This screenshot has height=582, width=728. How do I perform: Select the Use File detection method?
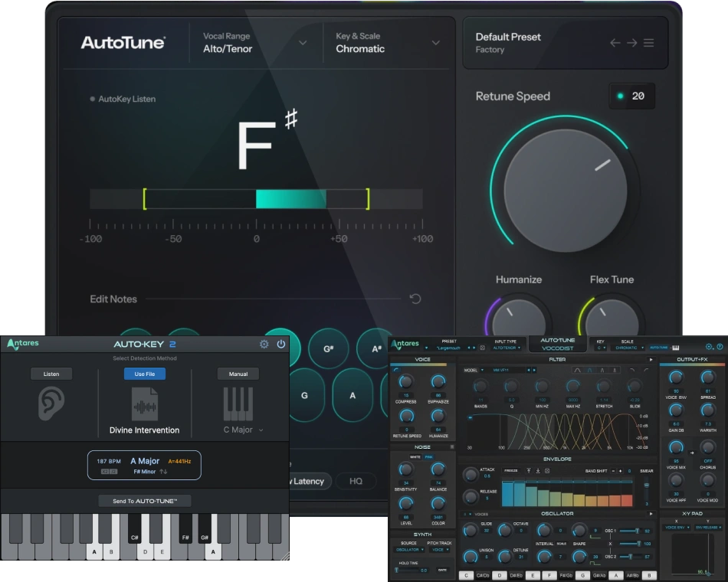(x=145, y=374)
